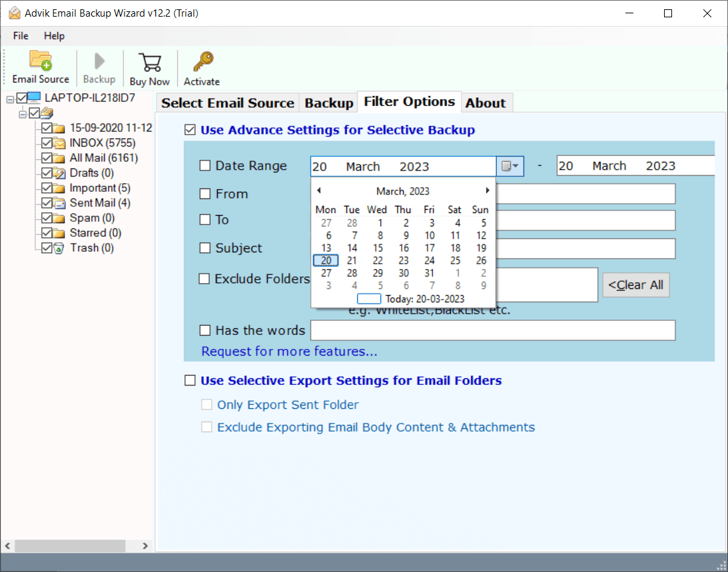Click the start date text field
The width and height of the screenshot is (728, 572).
(403, 166)
